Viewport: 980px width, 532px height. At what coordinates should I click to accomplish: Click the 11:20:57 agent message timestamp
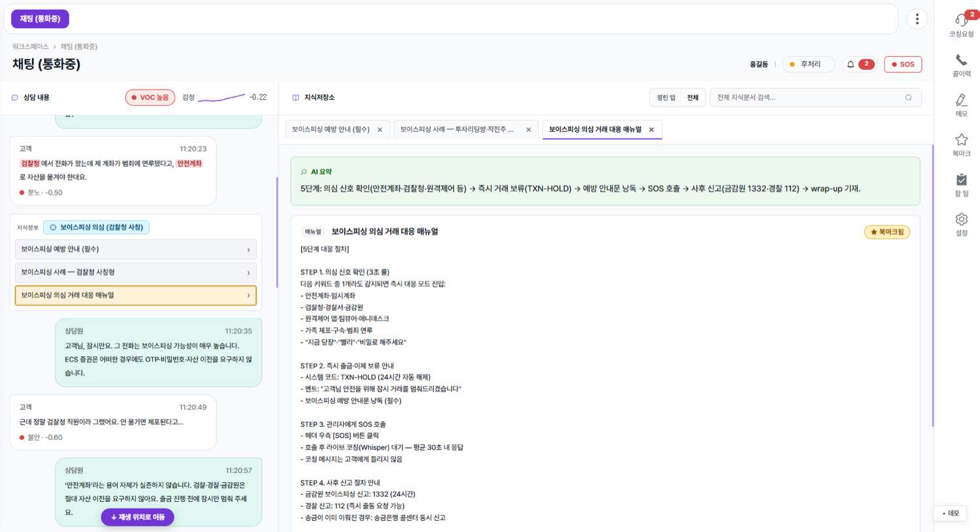(238, 471)
